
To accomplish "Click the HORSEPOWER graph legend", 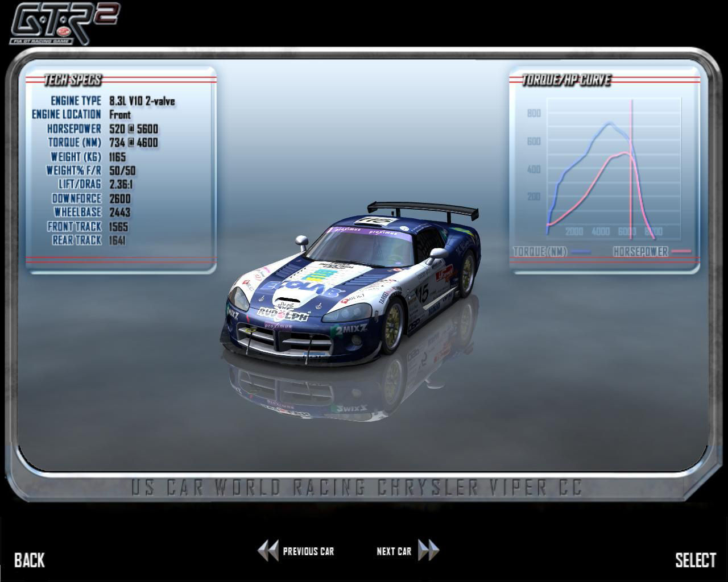I will 640,251.
